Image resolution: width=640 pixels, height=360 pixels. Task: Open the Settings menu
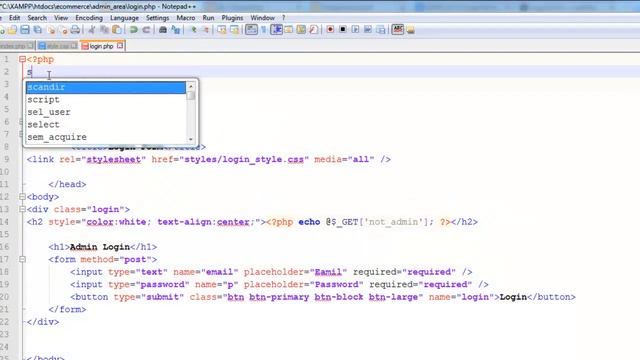(157, 18)
